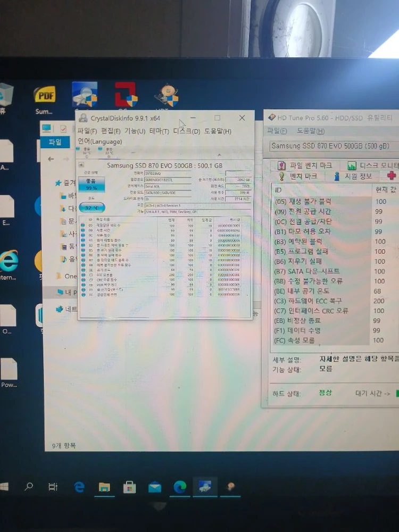The height and width of the screenshot is (532, 399).
Task: Open the 기능(U) menu in CrystalDiskInfo
Action: point(135,131)
